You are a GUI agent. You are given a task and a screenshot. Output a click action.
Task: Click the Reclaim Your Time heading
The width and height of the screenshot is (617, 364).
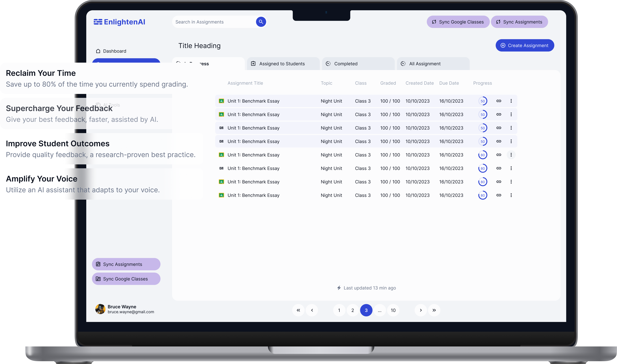41,73
